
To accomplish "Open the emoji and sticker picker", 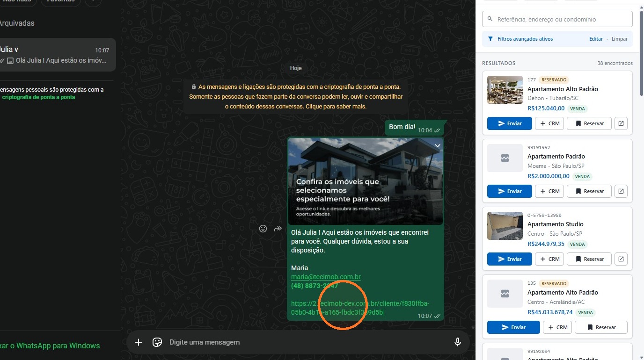I will click(x=157, y=342).
